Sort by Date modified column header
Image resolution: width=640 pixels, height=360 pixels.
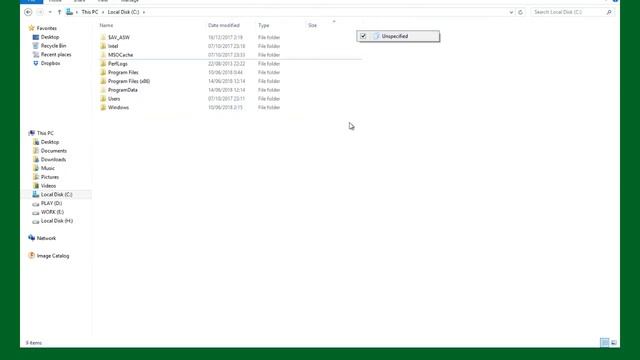[224, 25]
